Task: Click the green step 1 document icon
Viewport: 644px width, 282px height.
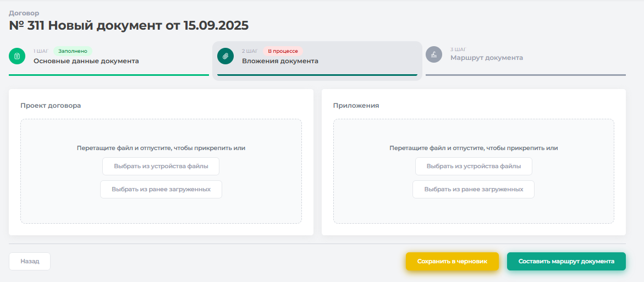Action: tap(17, 56)
